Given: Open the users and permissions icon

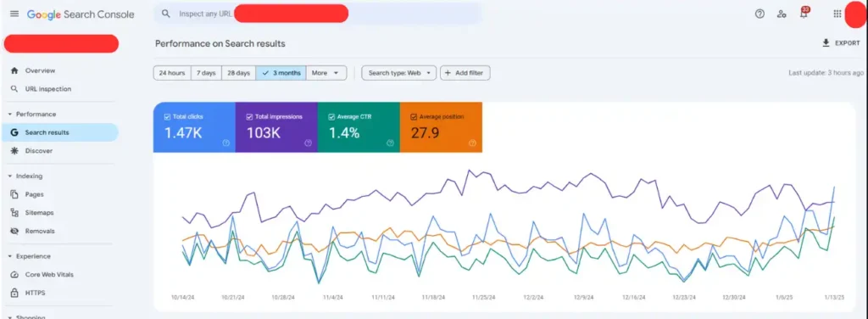Looking at the screenshot, I should pyautogui.click(x=782, y=14).
